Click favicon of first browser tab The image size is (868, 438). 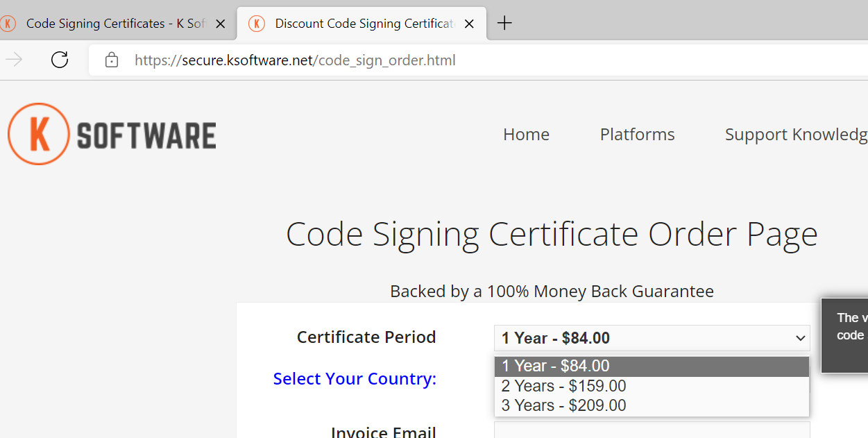[x=8, y=24]
